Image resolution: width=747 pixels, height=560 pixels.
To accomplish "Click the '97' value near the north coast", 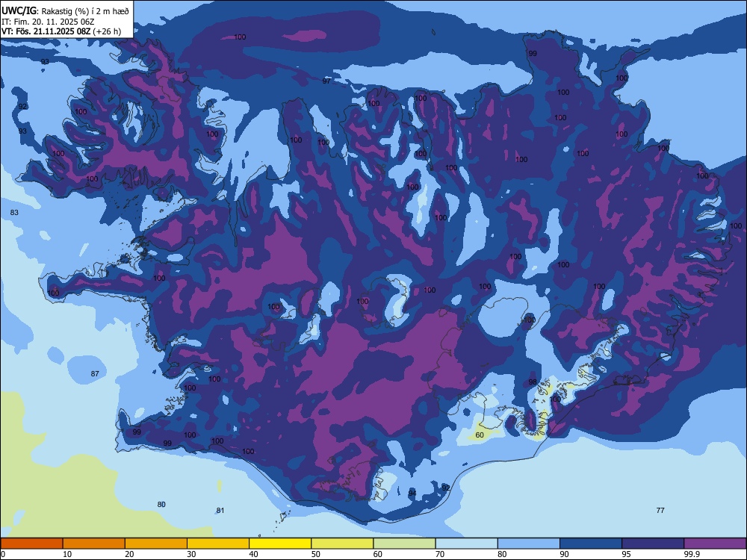I will pos(326,81).
